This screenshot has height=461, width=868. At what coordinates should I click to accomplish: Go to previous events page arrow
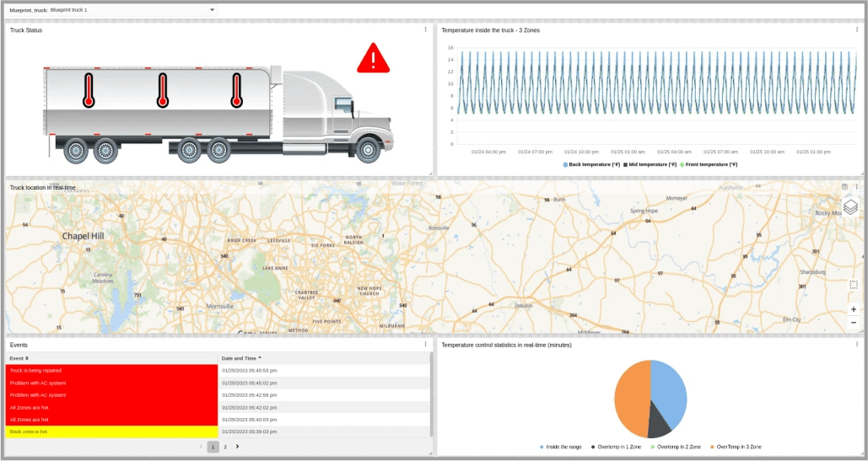tap(201, 446)
